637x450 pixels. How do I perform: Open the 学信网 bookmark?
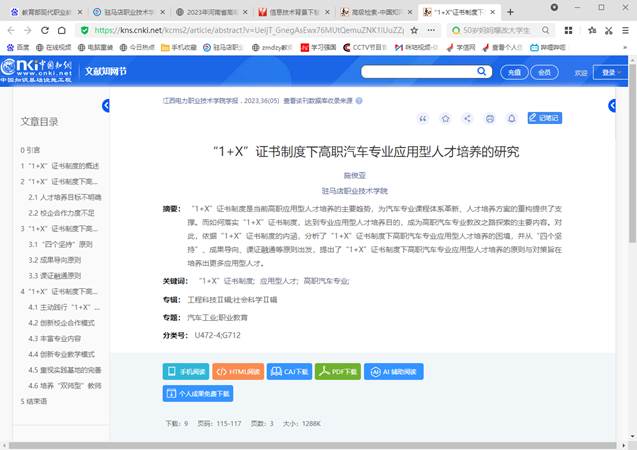[461, 48]
